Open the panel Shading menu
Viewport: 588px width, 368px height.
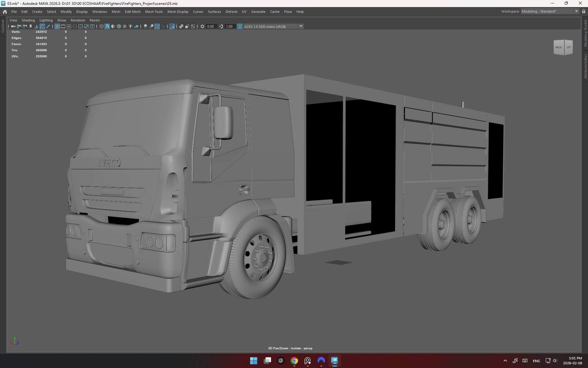click(x=28, y=20)
